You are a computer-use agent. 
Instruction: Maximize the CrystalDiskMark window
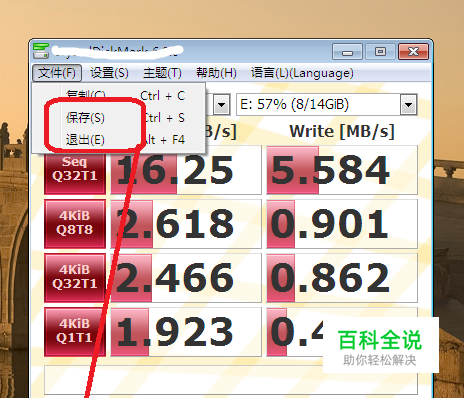380,52
